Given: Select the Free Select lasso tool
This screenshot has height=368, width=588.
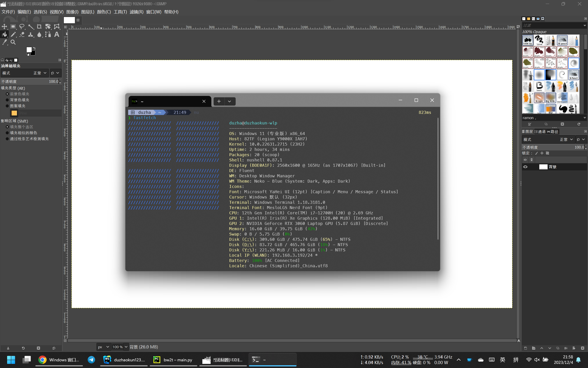Looking at the screenshot, I should coord(22,26).
